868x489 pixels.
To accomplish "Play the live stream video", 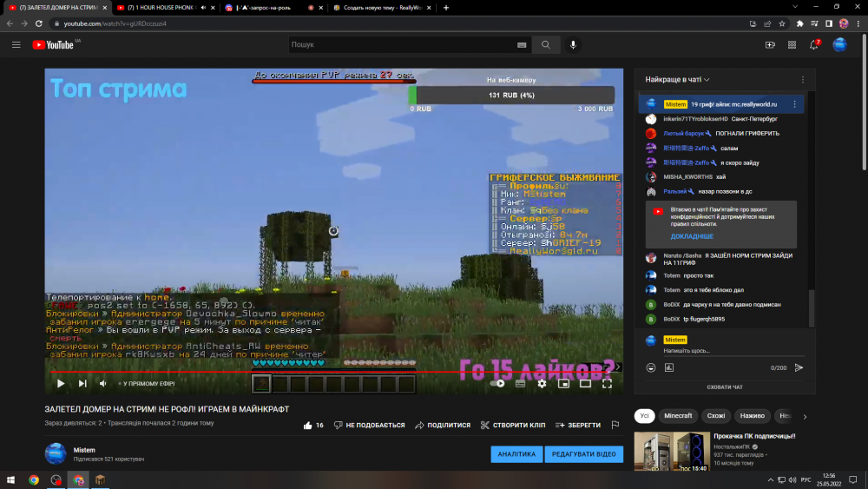I will tap(61, 383).
